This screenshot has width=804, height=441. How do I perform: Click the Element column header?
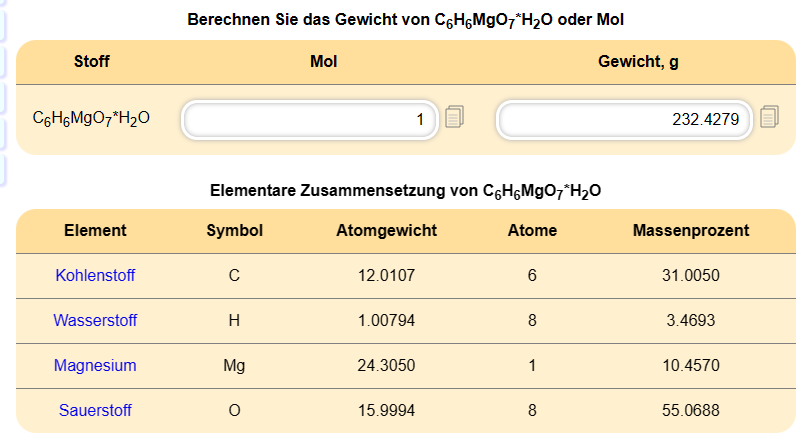pyautogui.click(x=95, y=231)
